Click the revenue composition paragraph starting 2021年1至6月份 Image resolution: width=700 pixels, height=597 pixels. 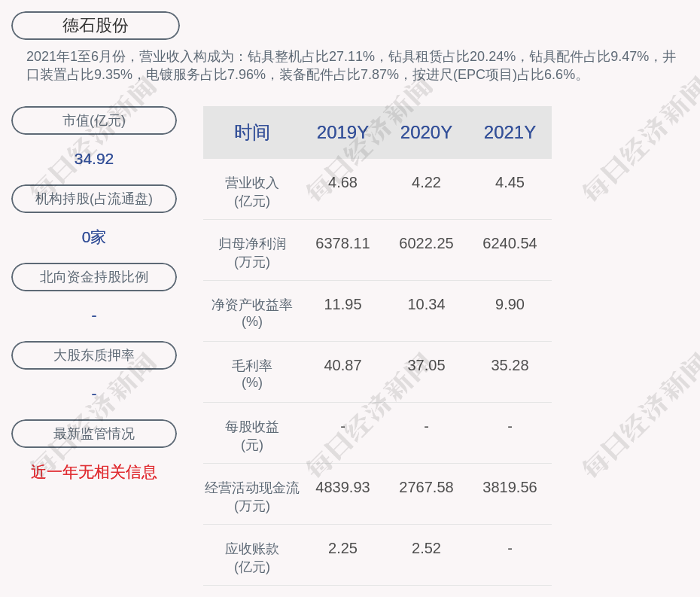351,65
